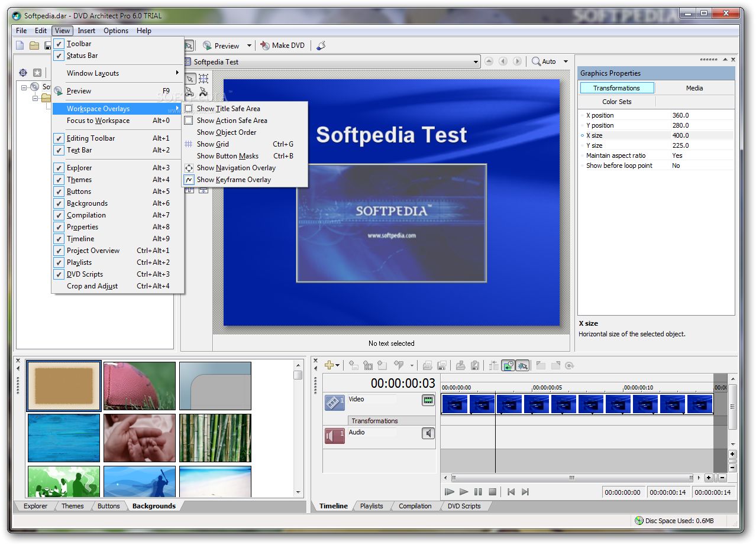This screenshot has width=756, height=545.
Task: Click the Preview toolbar button
Action: pos(221,46)
